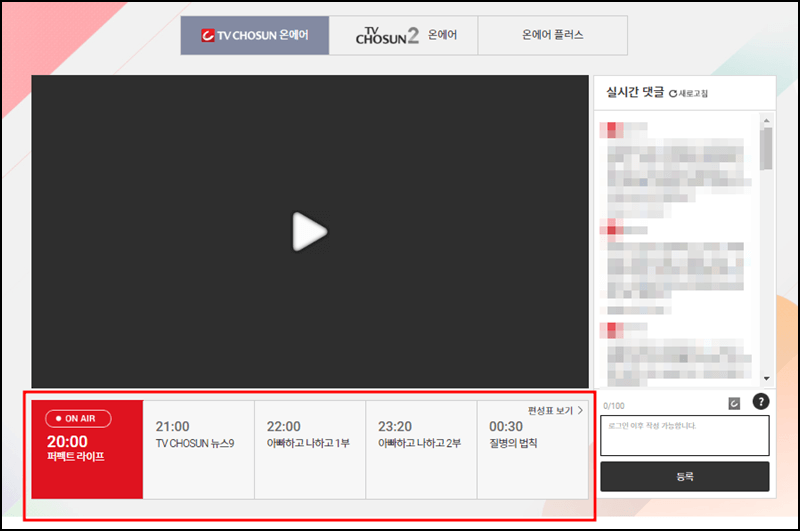This screenshot has width=800, height=531.
Task: Open the TV CHOSUN2 온에어 tab
Action: click(x=403, y=35)
